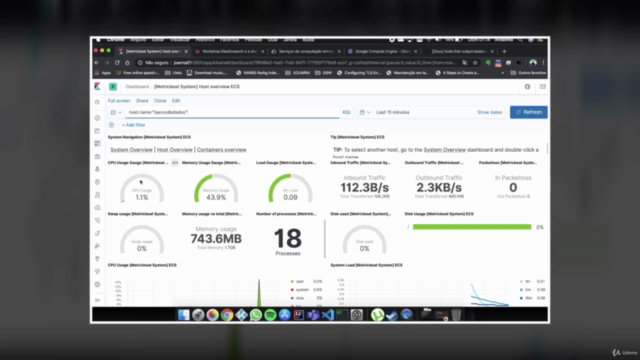Click Show dates link
640x360 pixels.
click(x=489, y=112)
